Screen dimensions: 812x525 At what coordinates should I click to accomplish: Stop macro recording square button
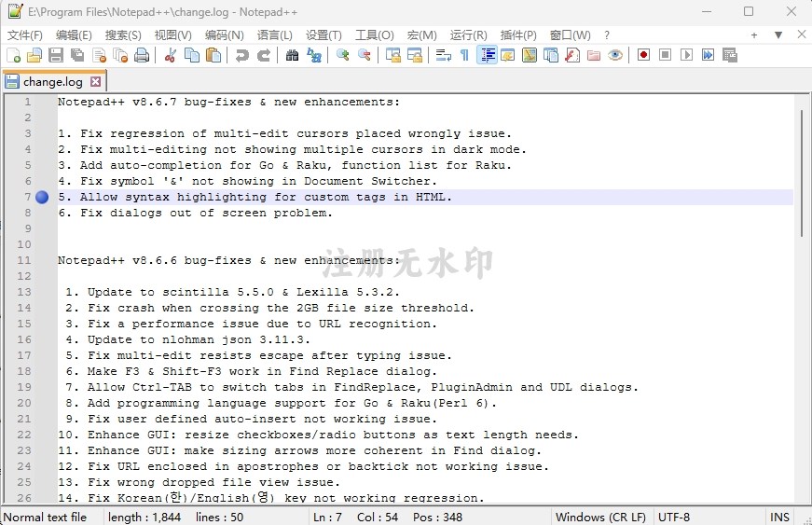click(x=666, y=55)
